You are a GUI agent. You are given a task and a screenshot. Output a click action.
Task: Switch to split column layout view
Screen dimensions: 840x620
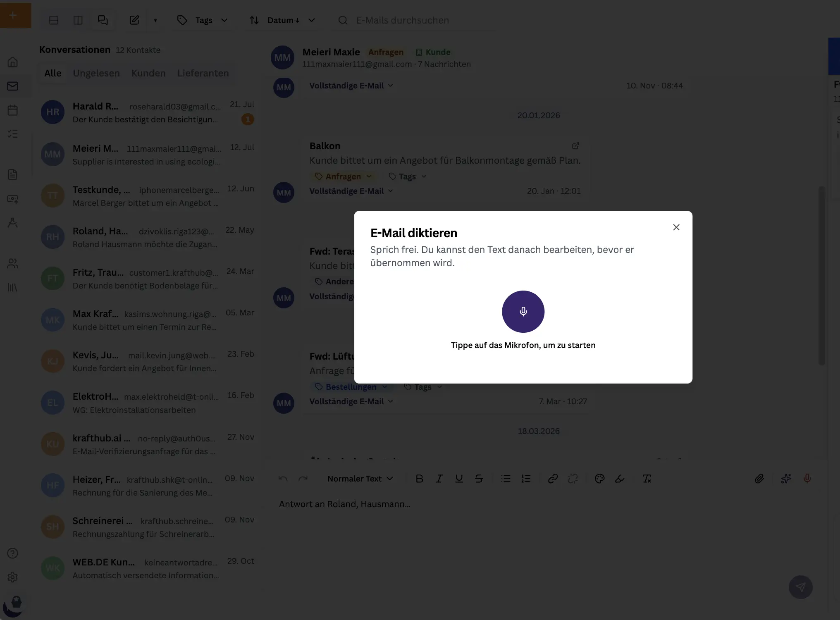78,20
